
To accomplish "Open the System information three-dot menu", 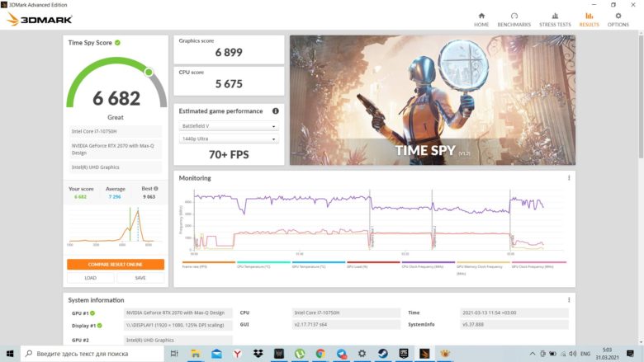I will [569, 299].
